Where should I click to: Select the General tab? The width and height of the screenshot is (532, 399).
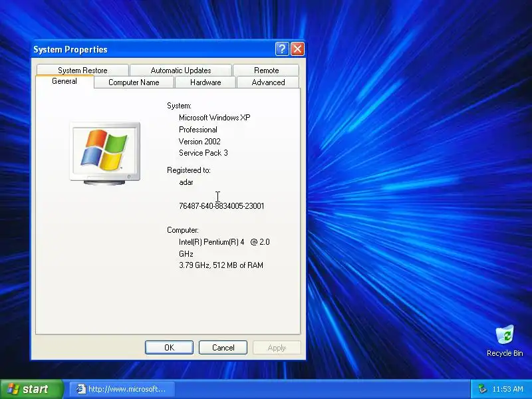[65, 81]
